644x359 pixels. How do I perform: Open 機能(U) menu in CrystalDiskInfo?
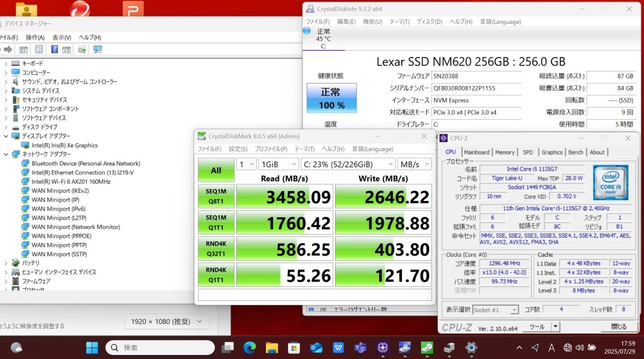coord(372,21)
